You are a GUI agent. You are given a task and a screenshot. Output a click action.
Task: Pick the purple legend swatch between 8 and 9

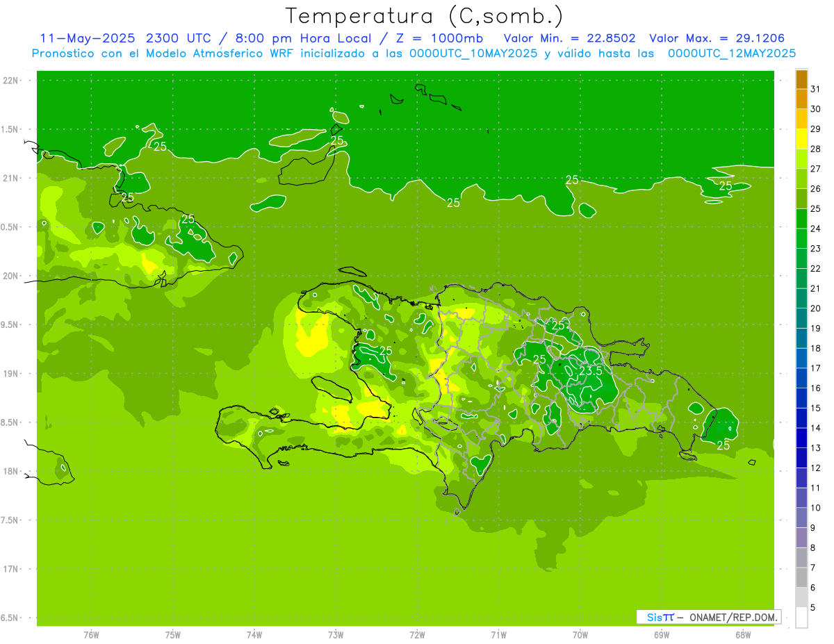[801, 538]
